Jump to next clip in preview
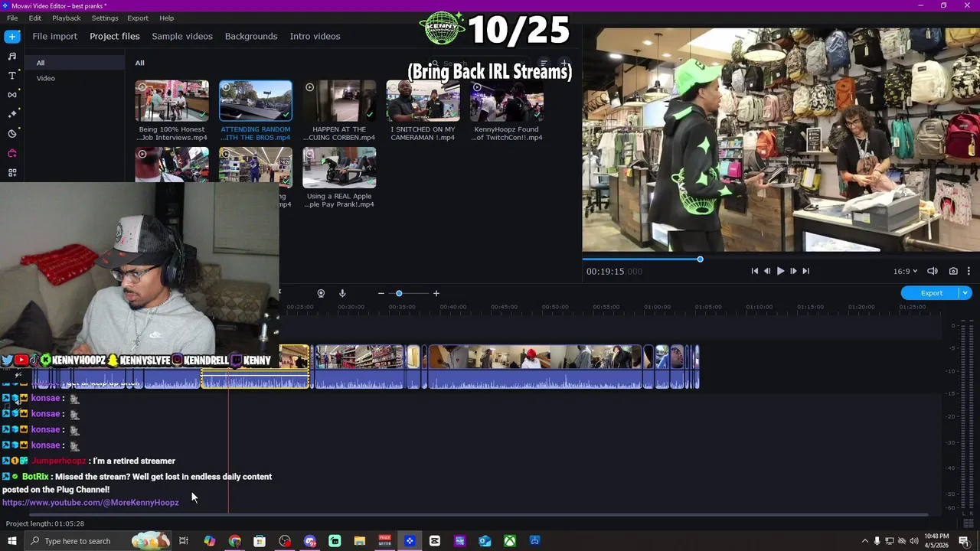The height and width of the screenshot is (551, 980). point(805,271)
